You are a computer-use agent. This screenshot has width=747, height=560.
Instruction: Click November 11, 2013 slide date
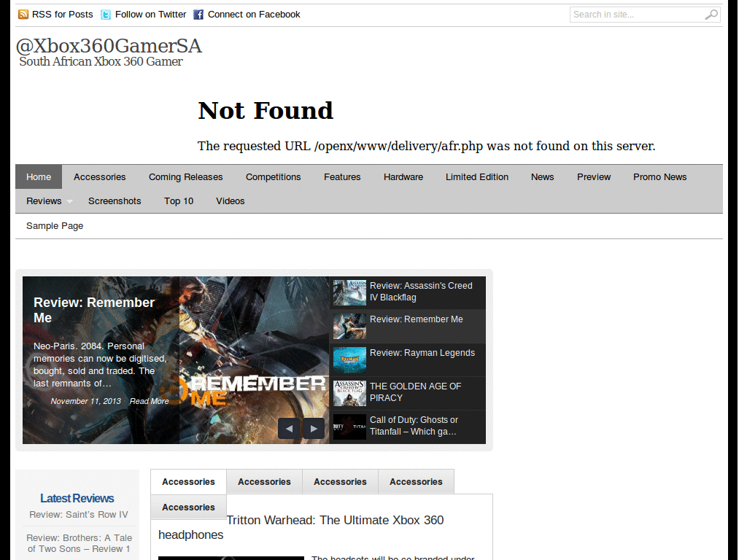[x=86, y=402]
